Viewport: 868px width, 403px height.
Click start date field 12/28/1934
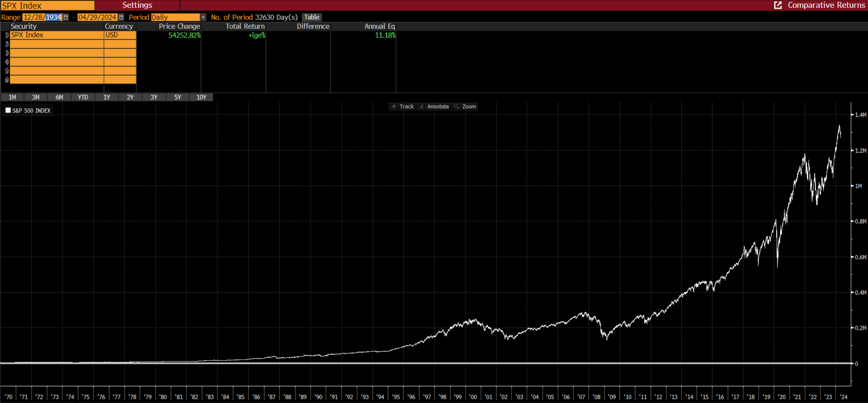point(43,17)
